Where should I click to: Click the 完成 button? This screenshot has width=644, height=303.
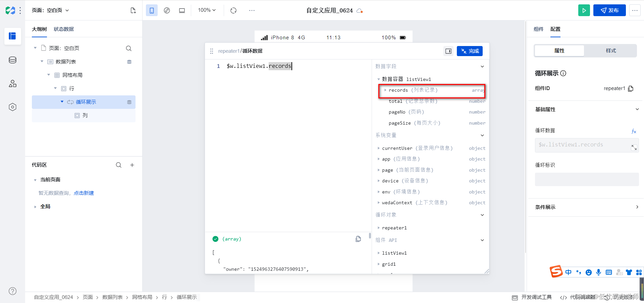pyautogui.click(x=470, y=51)
